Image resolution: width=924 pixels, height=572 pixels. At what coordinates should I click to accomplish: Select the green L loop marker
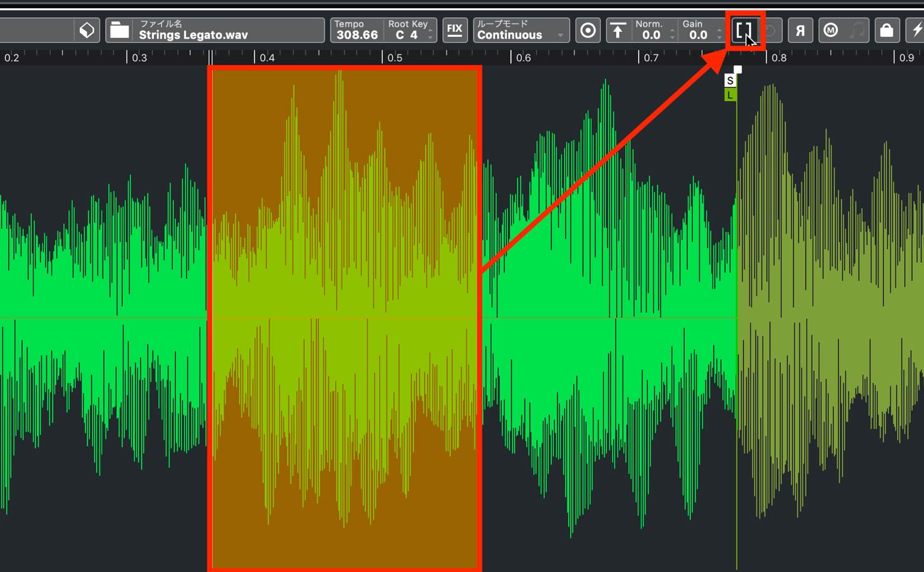pos(730,95)
